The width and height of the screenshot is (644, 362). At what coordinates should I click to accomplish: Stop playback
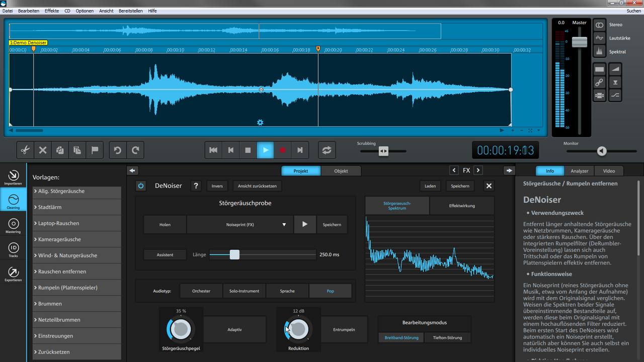tap(248, 150)
